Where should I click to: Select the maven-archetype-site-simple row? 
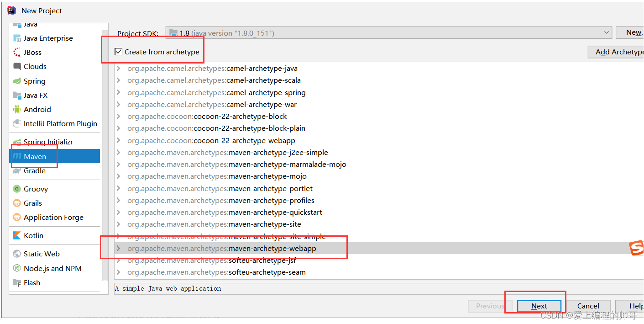[379, 237]
